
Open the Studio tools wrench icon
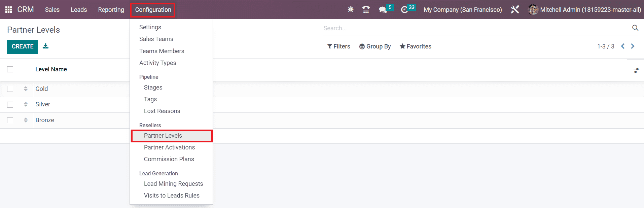pyautogui.click(x=515, y=9)
